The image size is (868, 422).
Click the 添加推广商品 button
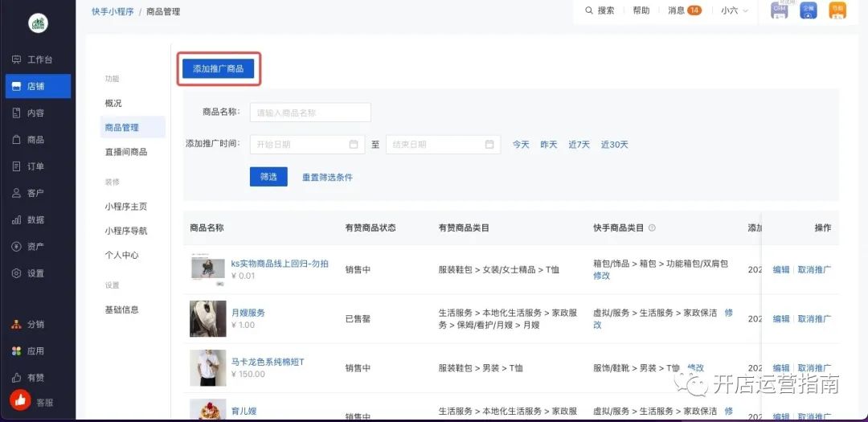[x=218, y=69]
